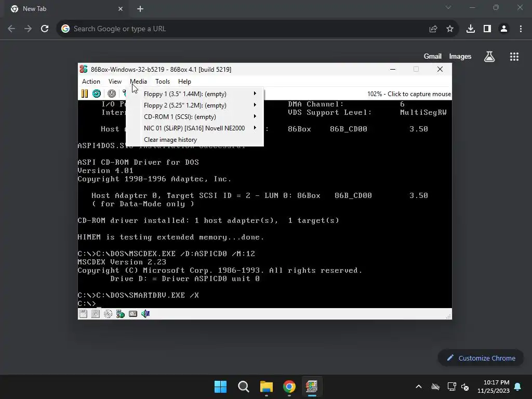
Task: Open the Action menu
Action: pyautogui.click(x=91, y=82)
